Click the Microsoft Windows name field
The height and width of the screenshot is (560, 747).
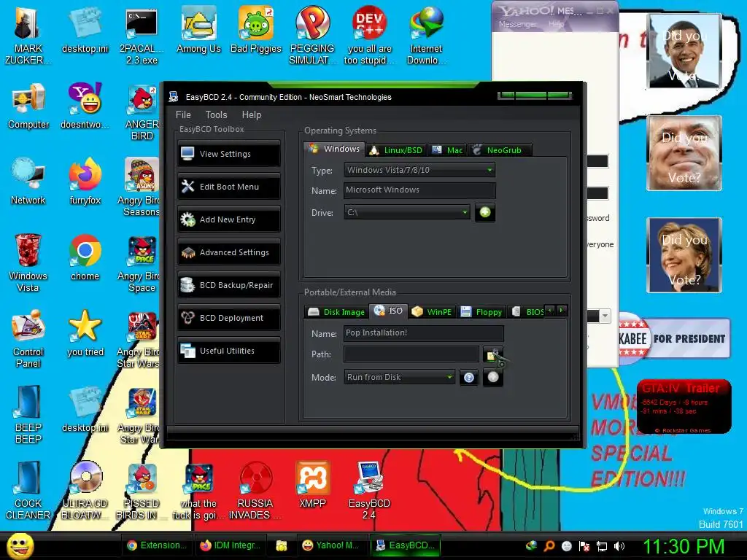pyautogui.click(x=419, y=190)
